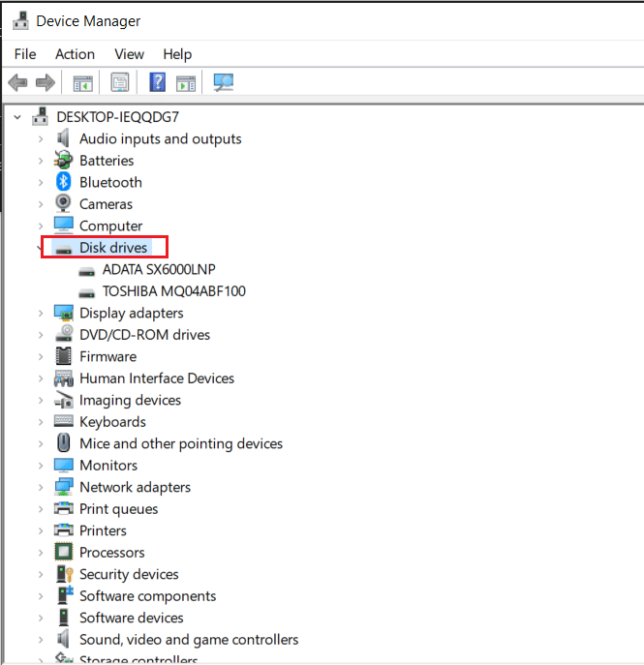Expand the Display adapters node

pyautogui.click(x=40, y=313)
